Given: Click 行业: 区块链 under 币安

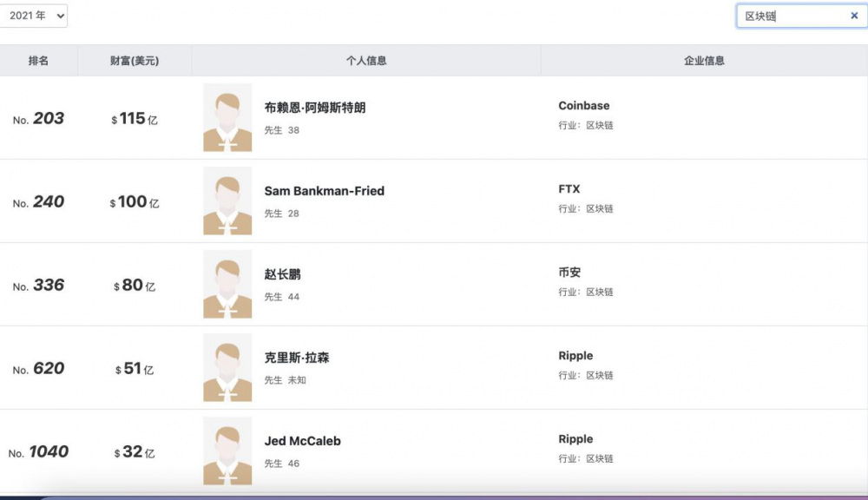Looking at the screenshot, I should tap(586, 293).
